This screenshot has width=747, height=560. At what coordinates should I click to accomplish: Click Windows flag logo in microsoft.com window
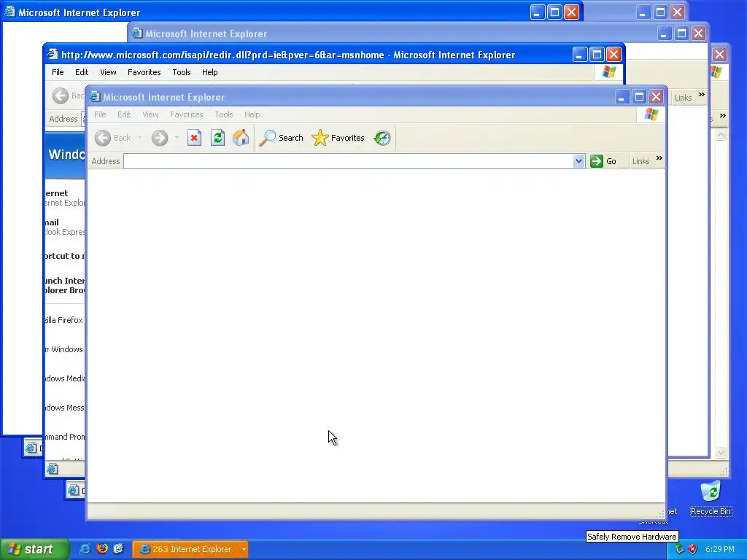click(609, 72)
